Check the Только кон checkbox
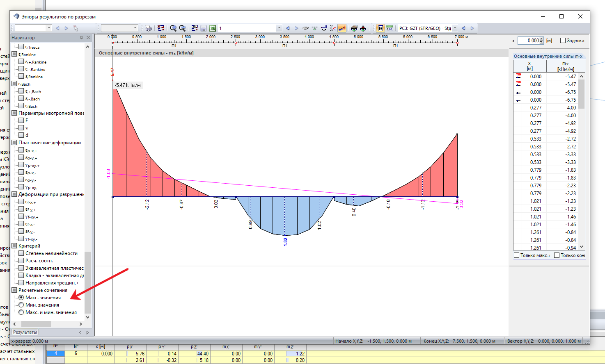 click(x=557, y=255)
